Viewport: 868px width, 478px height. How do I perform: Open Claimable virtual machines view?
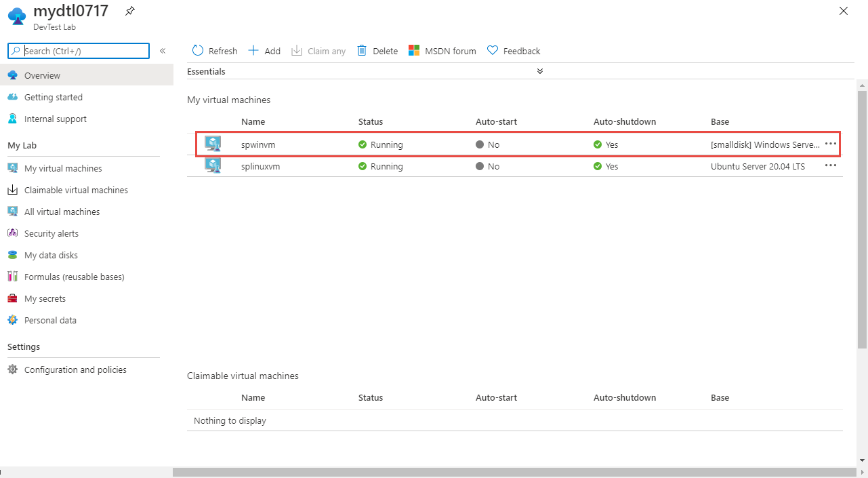pos(76,189)
